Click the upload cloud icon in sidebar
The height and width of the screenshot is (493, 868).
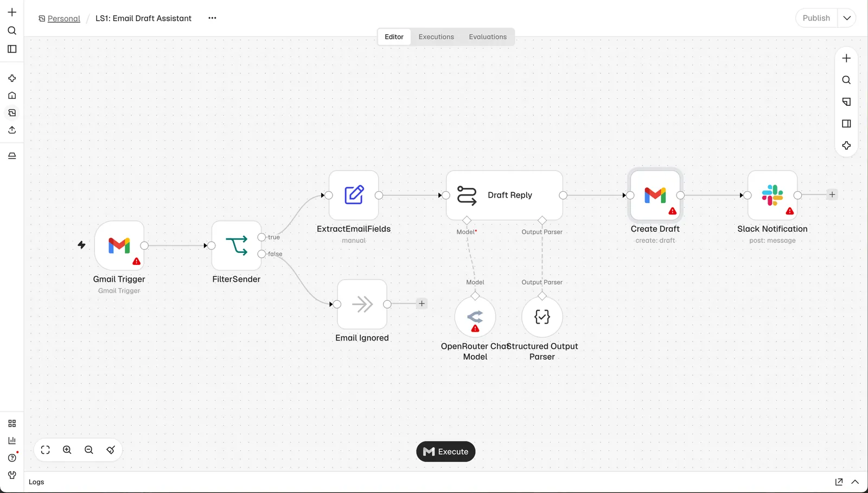point(12,130)
